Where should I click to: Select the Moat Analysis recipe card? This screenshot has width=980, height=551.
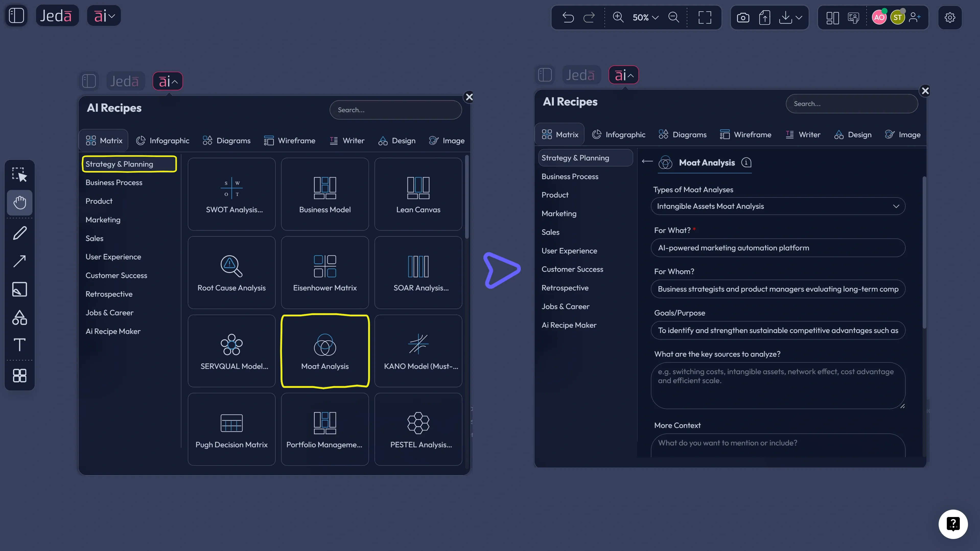[x=325, y=351]
